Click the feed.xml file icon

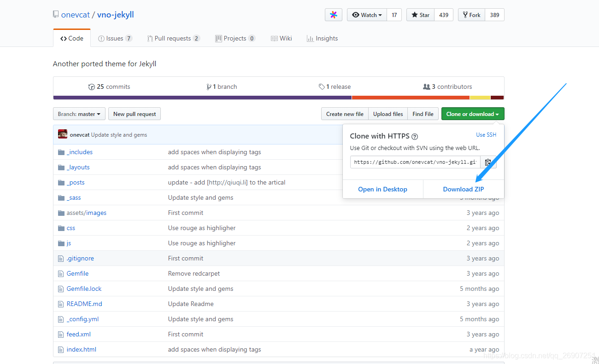coord(61,334)
